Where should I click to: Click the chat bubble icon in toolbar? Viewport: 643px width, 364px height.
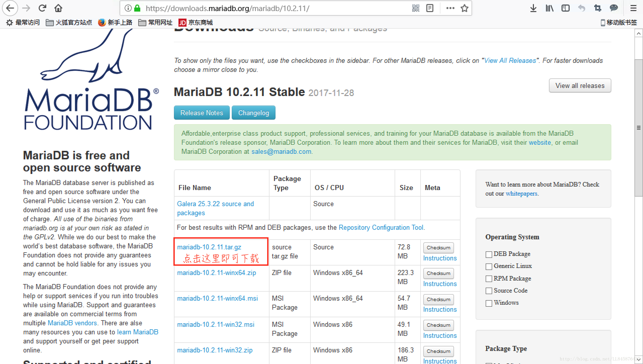tap(614, 8)
